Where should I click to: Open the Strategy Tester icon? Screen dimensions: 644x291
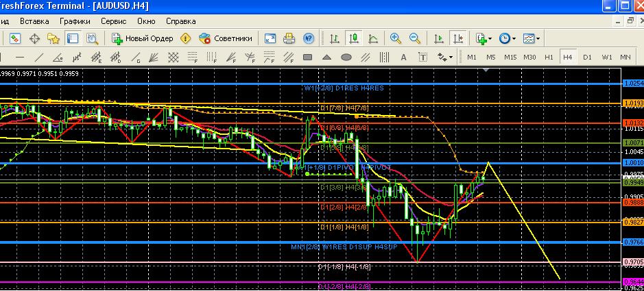93,38
